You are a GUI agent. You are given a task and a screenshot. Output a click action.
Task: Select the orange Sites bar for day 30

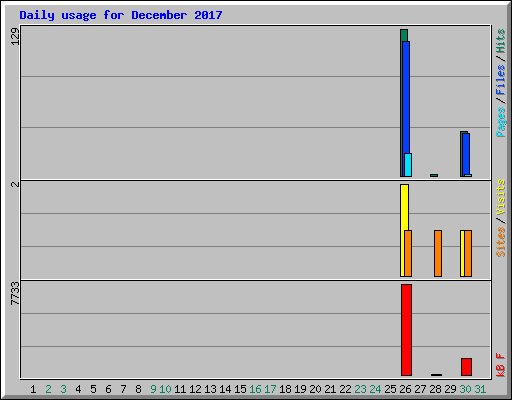(x=468, y=253)
